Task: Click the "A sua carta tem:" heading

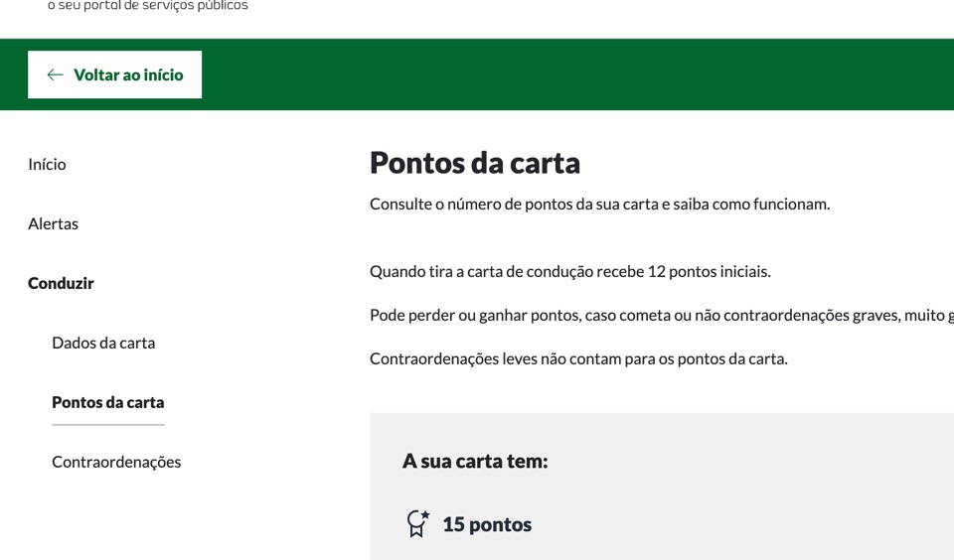Action: 475,462
